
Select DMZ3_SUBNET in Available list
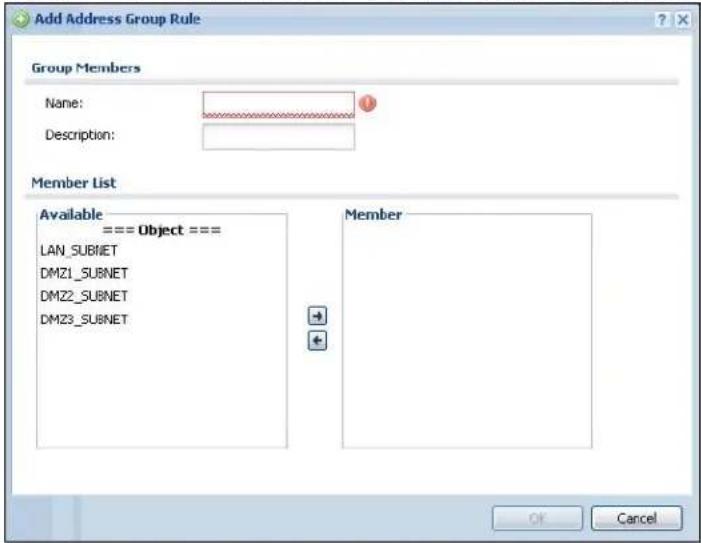click(x=84, y=319)
